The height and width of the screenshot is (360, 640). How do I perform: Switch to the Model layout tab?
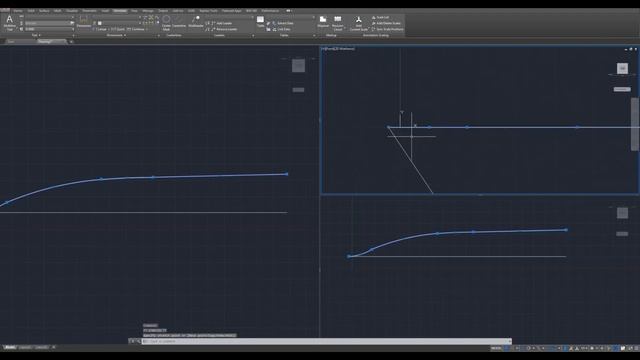pos(10,348)
